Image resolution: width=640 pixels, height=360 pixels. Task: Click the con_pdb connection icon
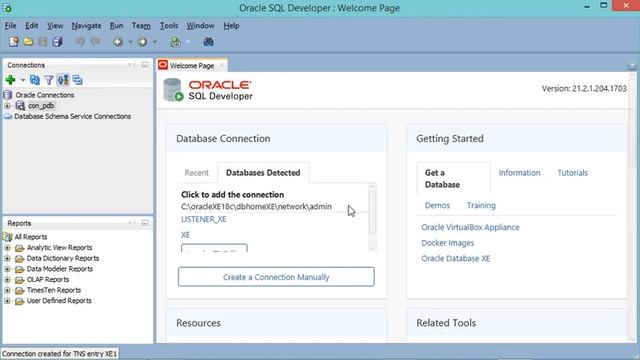click(20, 106)
